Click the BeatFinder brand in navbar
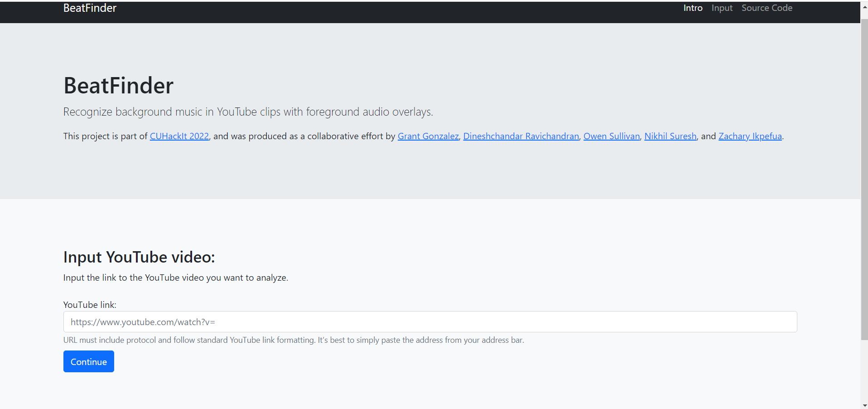The image size is (868, 409). pos(90,8)
